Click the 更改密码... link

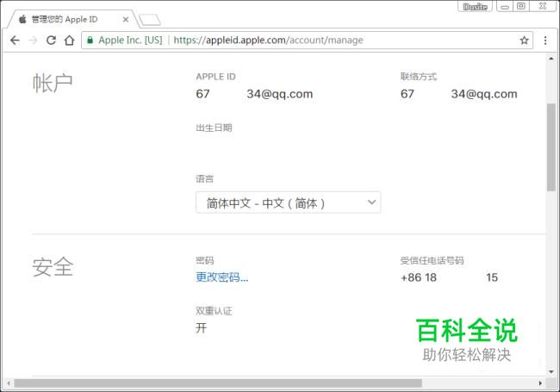tap(221, 277)
